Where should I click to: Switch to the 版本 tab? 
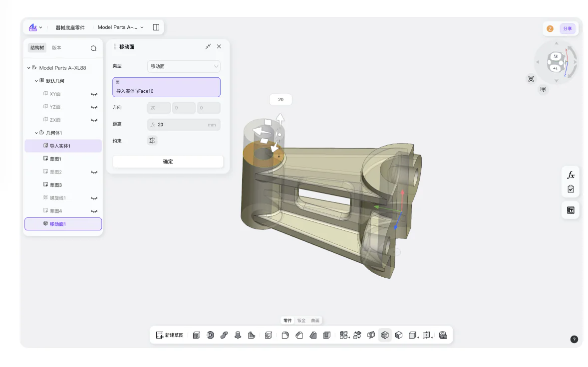(x=56, y=47)
